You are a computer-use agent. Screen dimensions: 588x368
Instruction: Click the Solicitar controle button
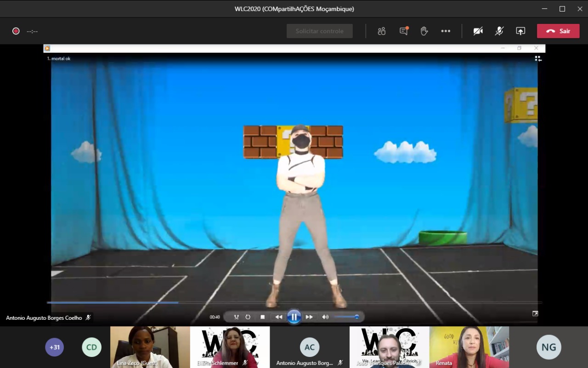coord(320,31)
